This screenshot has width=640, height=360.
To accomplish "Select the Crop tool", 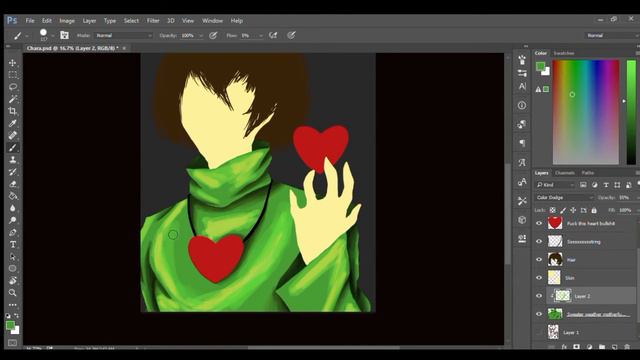I will click(13, 111).
